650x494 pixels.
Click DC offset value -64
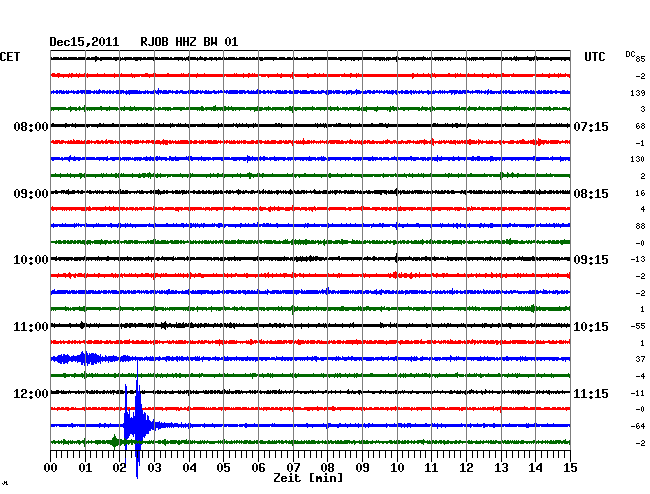pyautogui.click(x=638, y=426)
